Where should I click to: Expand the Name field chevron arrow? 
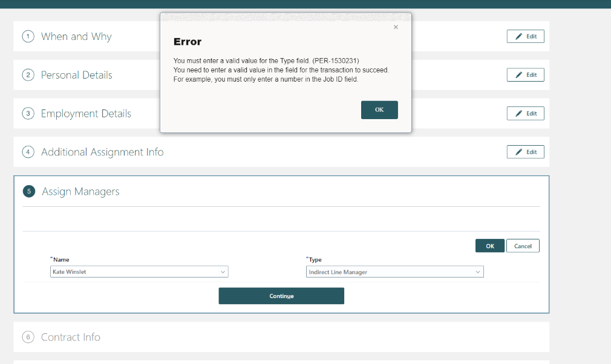tap(224, 271)
